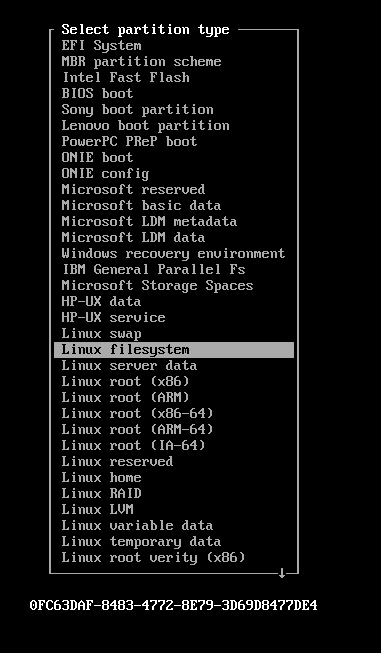Pick ONIE config from the list

click(x=105, y=173)
